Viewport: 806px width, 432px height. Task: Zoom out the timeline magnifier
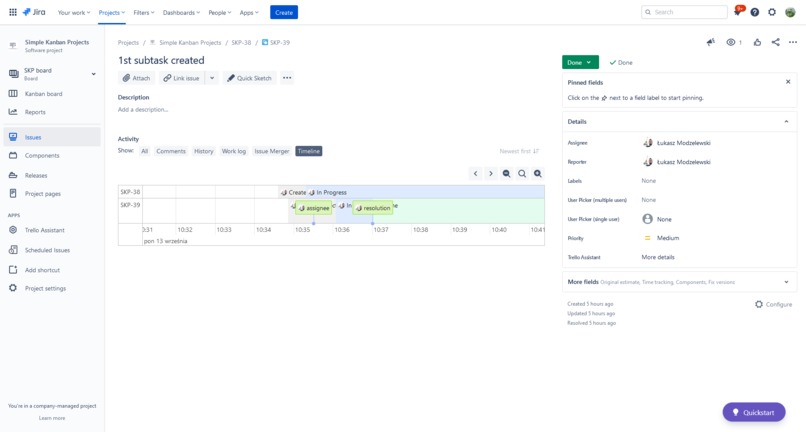506,174
